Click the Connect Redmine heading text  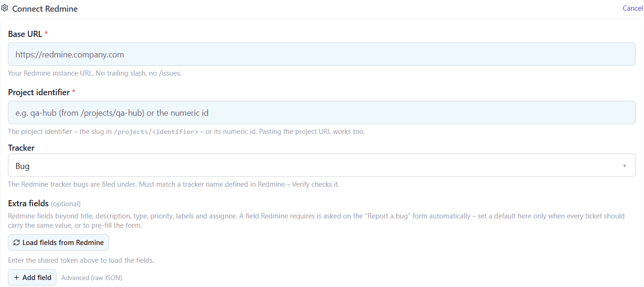(45, 9)
